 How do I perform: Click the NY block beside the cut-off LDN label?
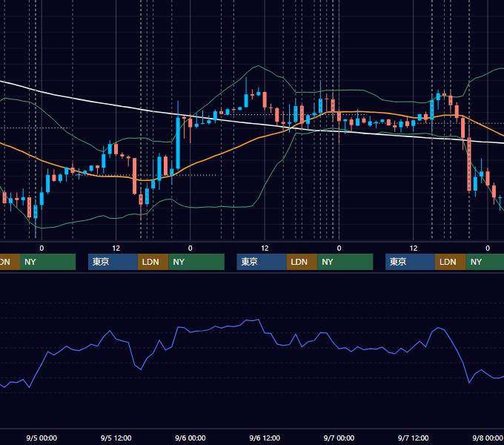point(47,262)
